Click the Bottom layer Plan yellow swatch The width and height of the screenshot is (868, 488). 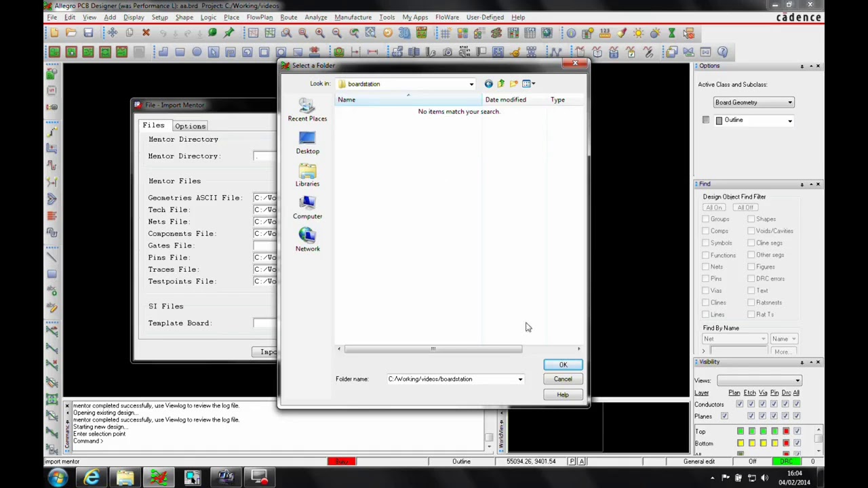[740, 443]
